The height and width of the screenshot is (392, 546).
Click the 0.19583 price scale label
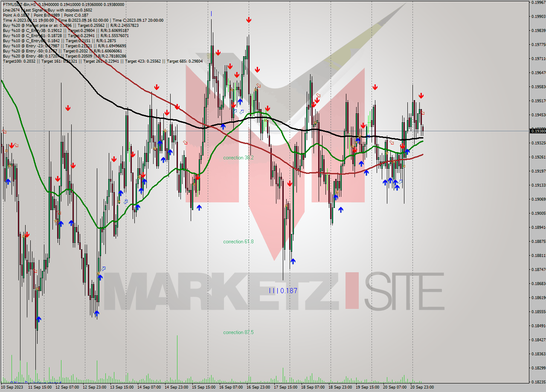[x=538, y=86]
